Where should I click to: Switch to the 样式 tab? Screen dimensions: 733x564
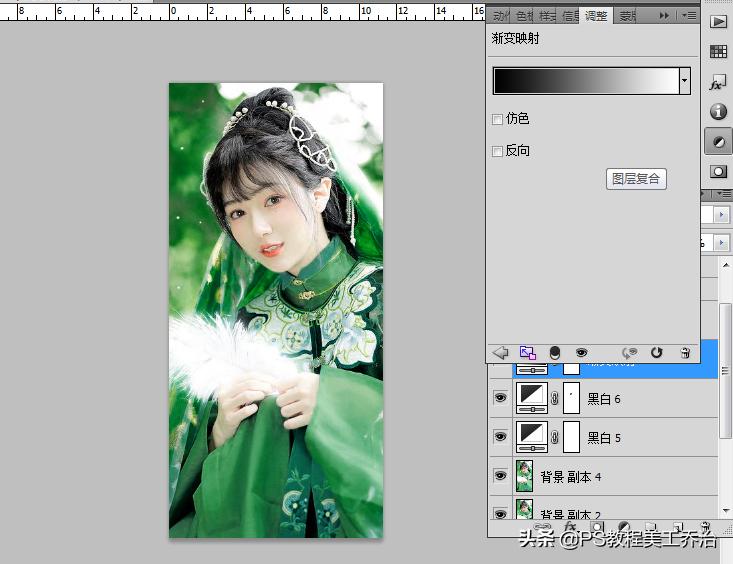547,16
